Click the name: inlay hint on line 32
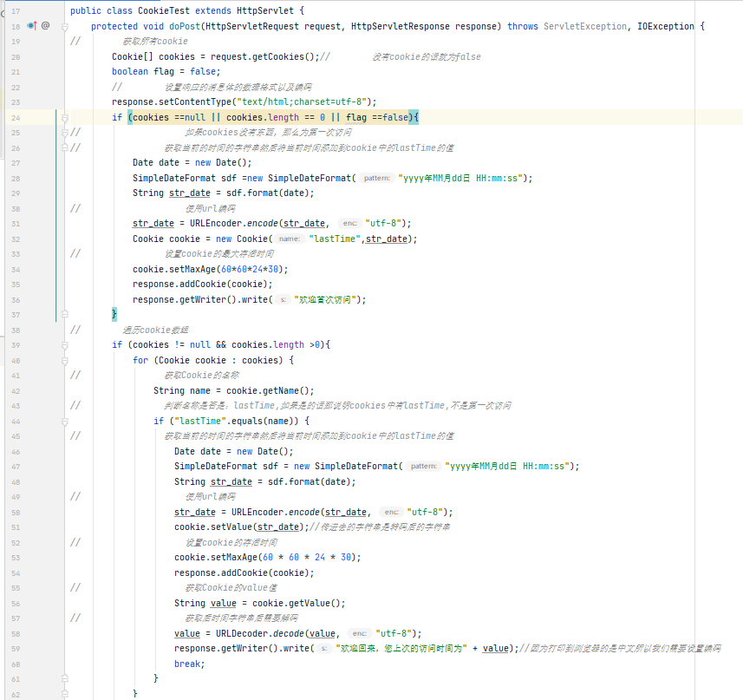 click(289, 239)
